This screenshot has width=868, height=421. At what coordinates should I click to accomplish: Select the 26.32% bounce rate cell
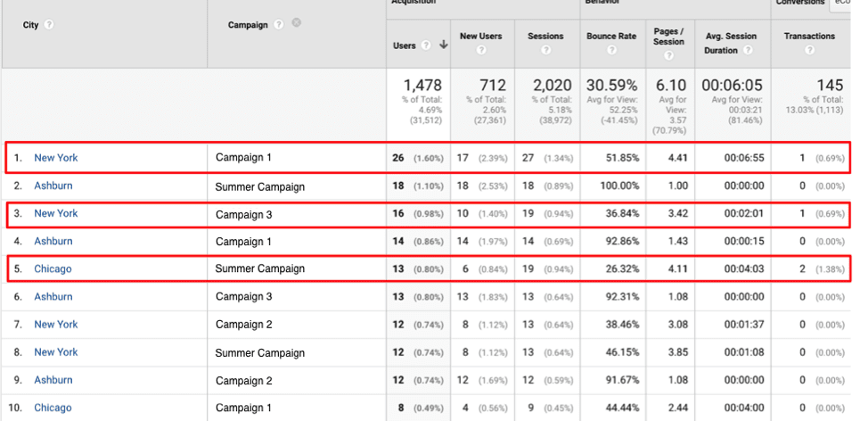622,269
